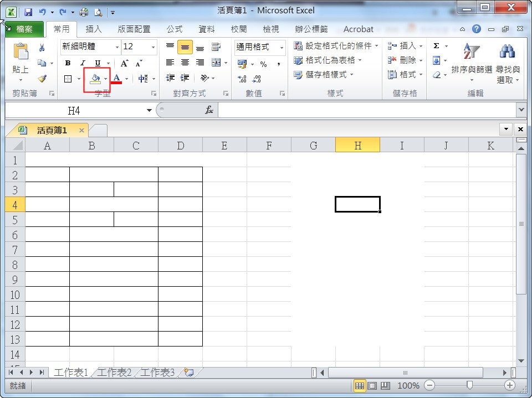Switch to the 插入 ribbon tab
The height and width of the screenshot is (398, 532).
click(x=94, y=29)
